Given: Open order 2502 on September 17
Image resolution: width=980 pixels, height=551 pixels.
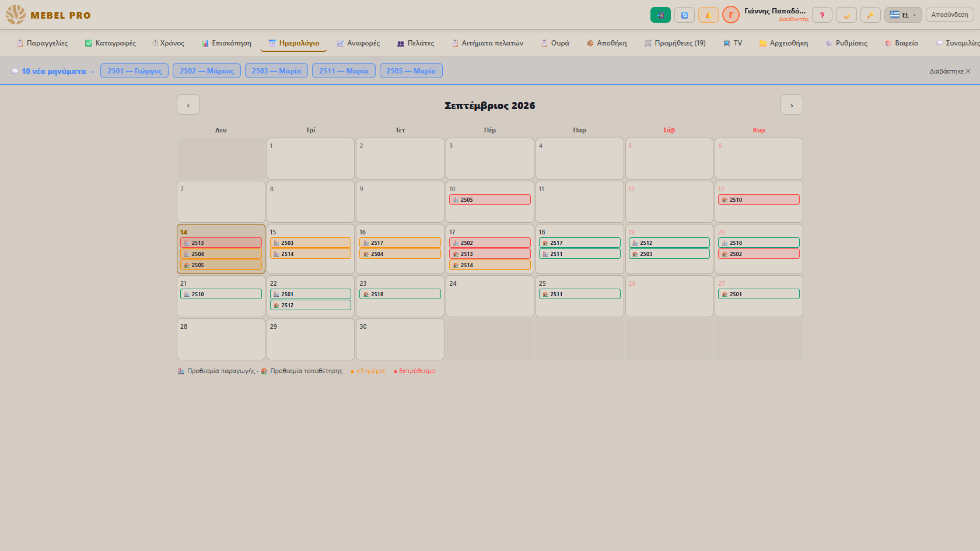Looking at the screenshot, I should coord(490,243).
